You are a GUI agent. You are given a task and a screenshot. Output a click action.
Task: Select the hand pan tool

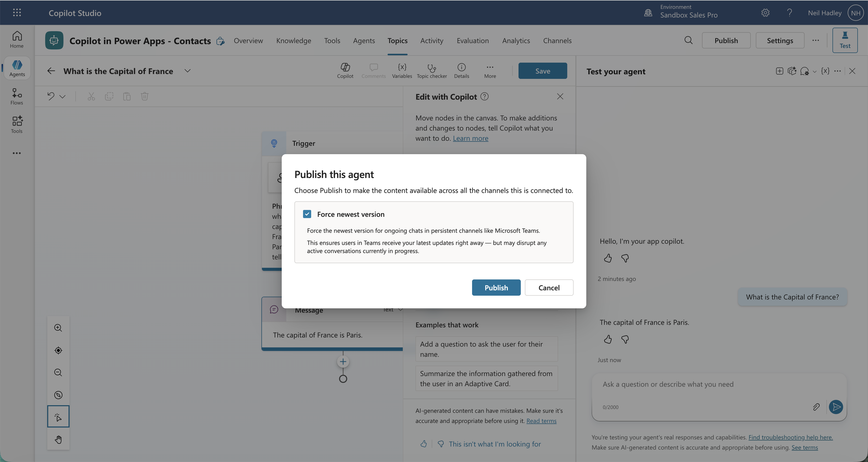pyautogui.click(x=58, y=439)
